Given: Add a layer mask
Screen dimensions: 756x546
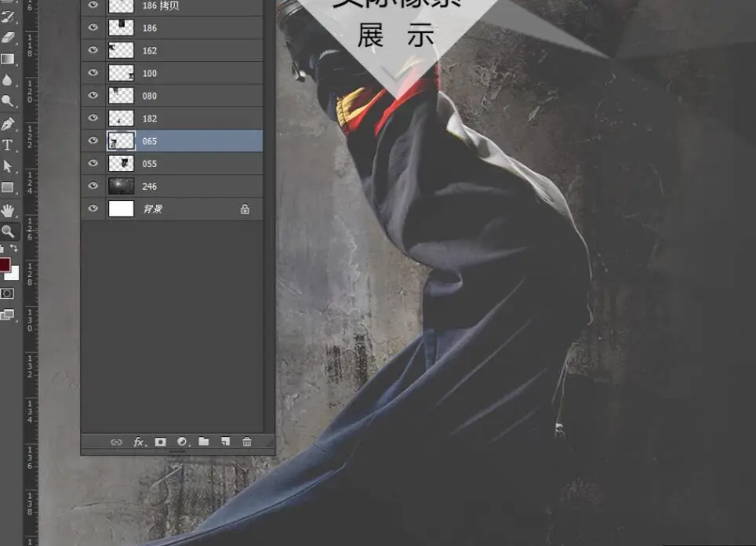Looking at the screenshot, I should click(160, 442).
